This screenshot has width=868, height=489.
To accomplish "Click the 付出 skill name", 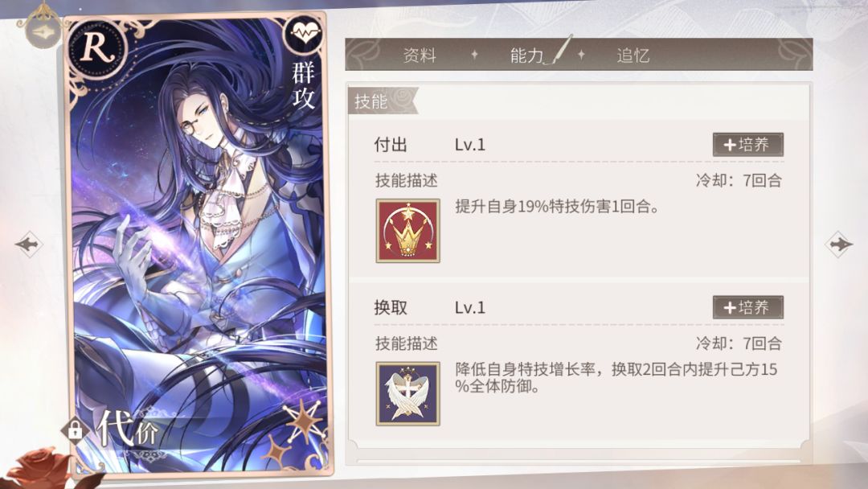I will click(391, 145).
